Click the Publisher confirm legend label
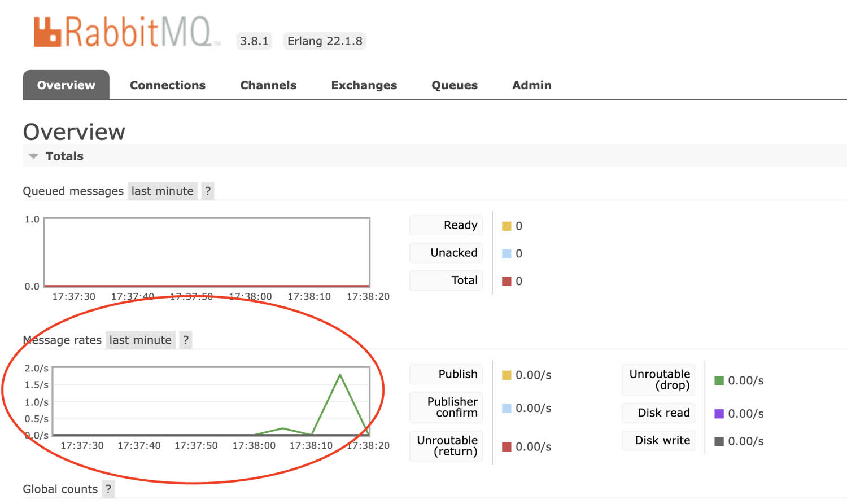Image resolution: width=847 pixels, height=504 pixels. 446,407
